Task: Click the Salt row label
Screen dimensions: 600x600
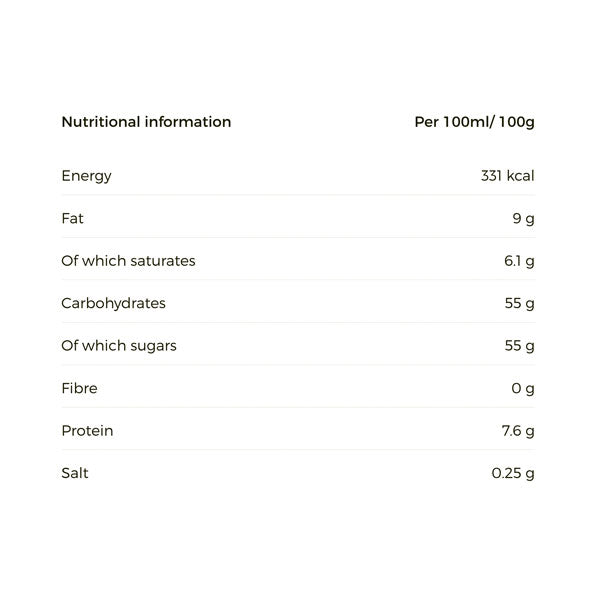Action: click(x=75, y=473)
